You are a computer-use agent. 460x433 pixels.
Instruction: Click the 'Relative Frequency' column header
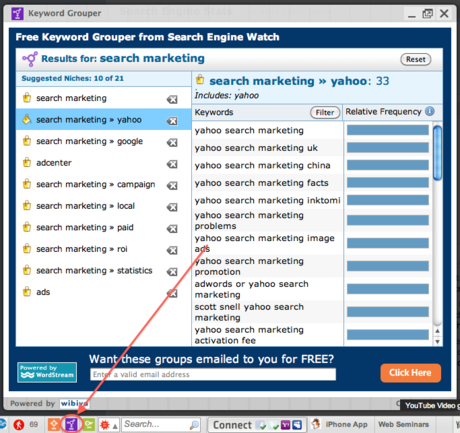click(383, 112)
